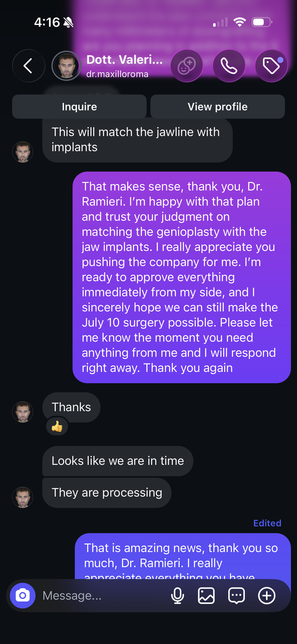Open Dott. Valeri profile picture in header
Viewport: 297px width, 644px height.
tap(67, 66)
